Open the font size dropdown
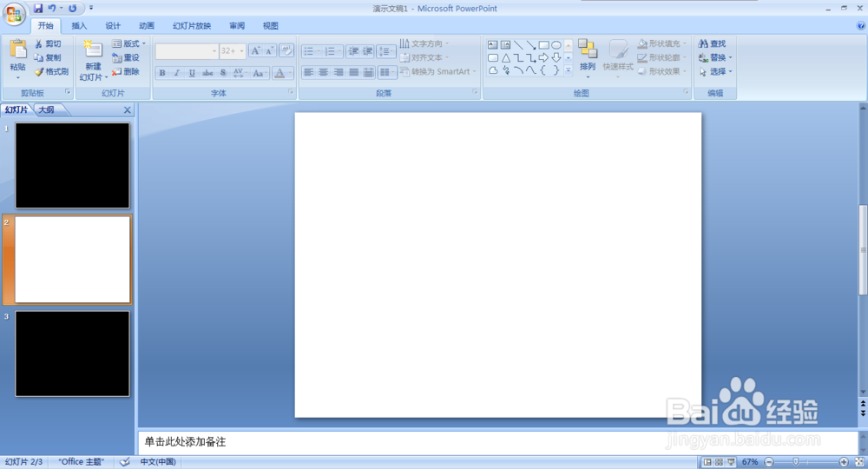The image size is (868, 469). pyautogui.click(x=241, y=51)
